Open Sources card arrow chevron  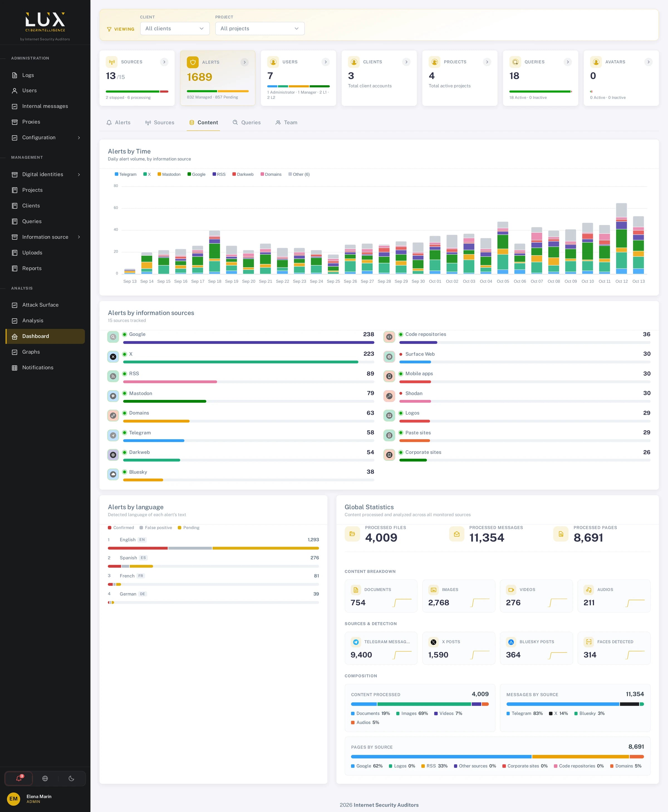point(164,62)
